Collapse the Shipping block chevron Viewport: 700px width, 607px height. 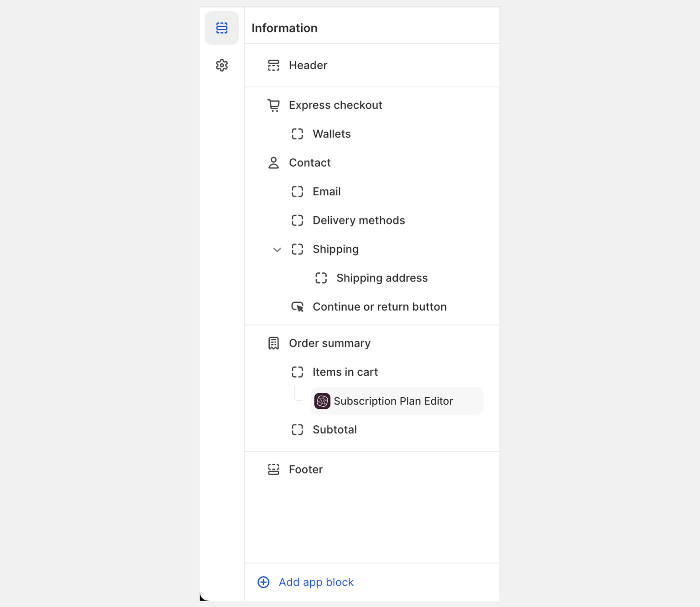point(277,250)
